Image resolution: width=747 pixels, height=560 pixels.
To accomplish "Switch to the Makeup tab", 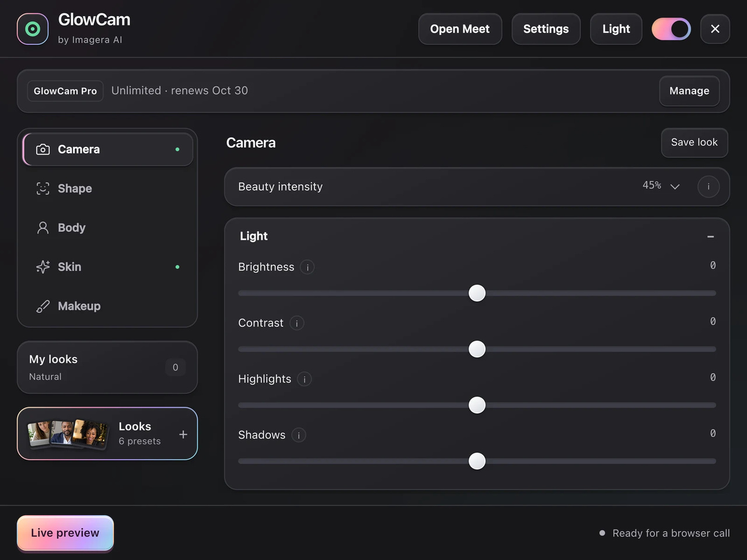I will [108, 306].
